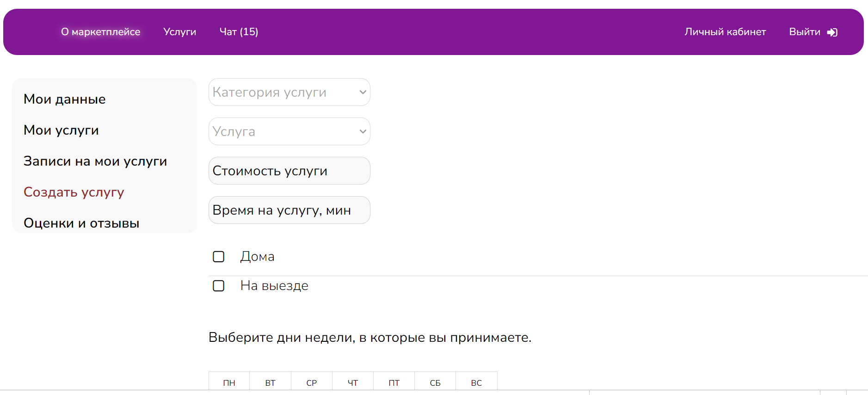Open Личный кабинет link

[x=725, y=32]
